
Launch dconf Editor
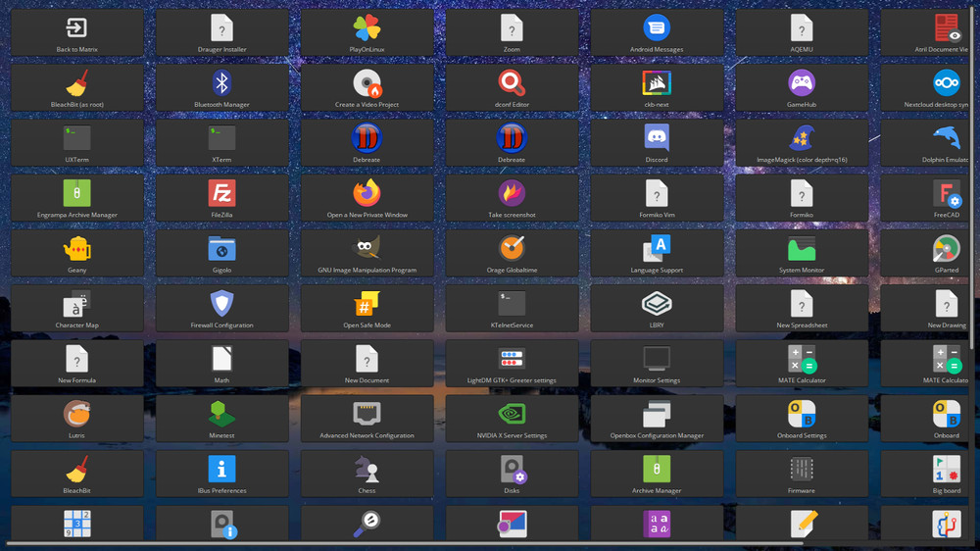pyautogui.click(x=512, y=87)
